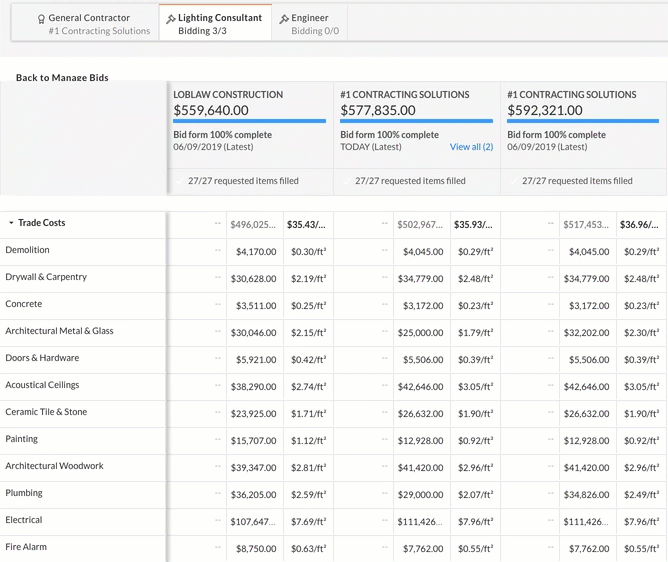This screenshot has height=562, width=668.
Task: Select the Drywall & Carpentry row label
Action: point(46,277)
